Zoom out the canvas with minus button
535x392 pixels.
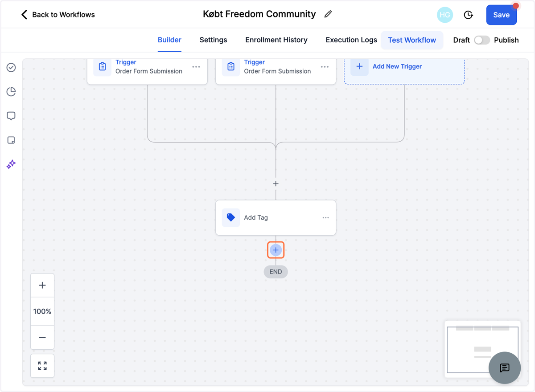42,338
